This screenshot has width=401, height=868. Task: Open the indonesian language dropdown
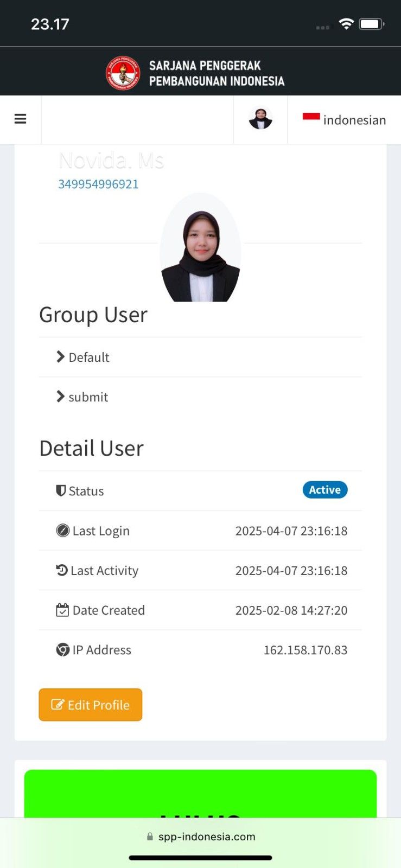point(354,120)
